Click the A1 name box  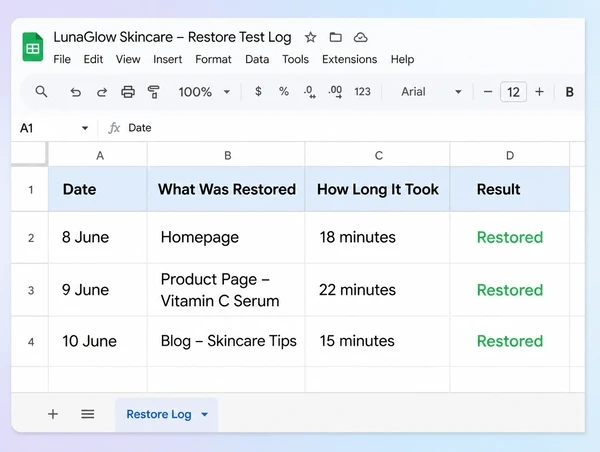[54, 128]
